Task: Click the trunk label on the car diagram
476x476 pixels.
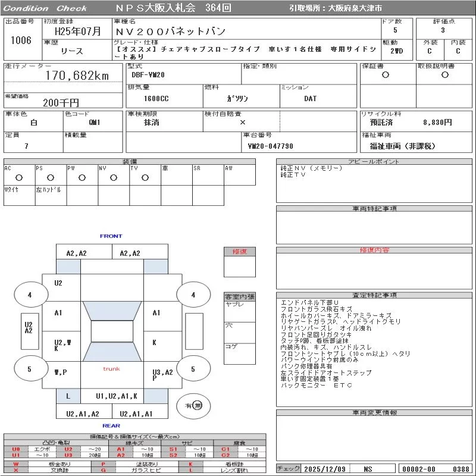Action: tap(111, 369)
